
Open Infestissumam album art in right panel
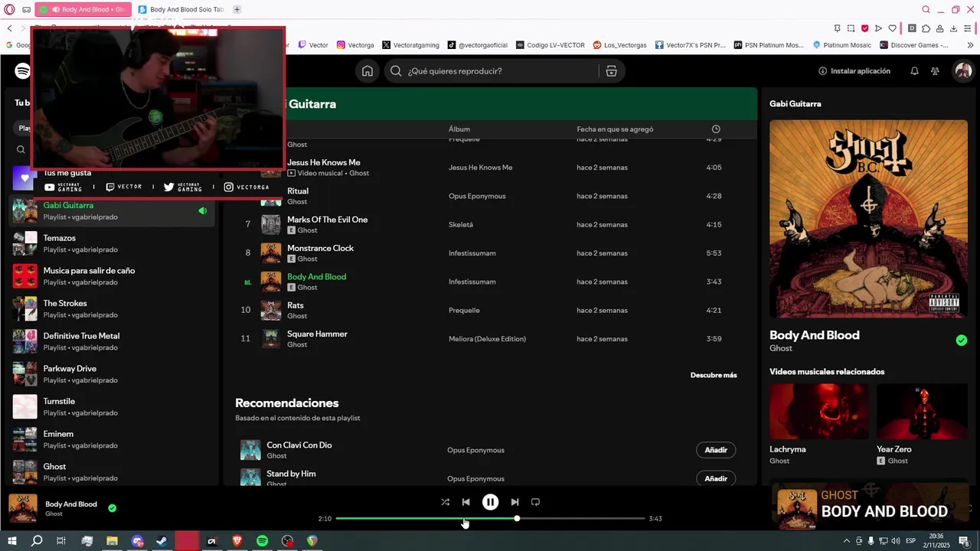point(868,218)
